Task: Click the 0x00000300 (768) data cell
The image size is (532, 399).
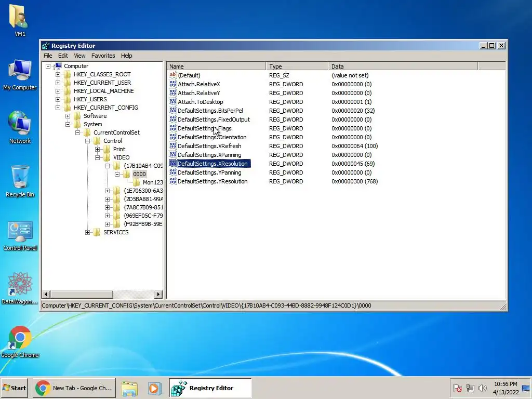Action: (354, 181)
